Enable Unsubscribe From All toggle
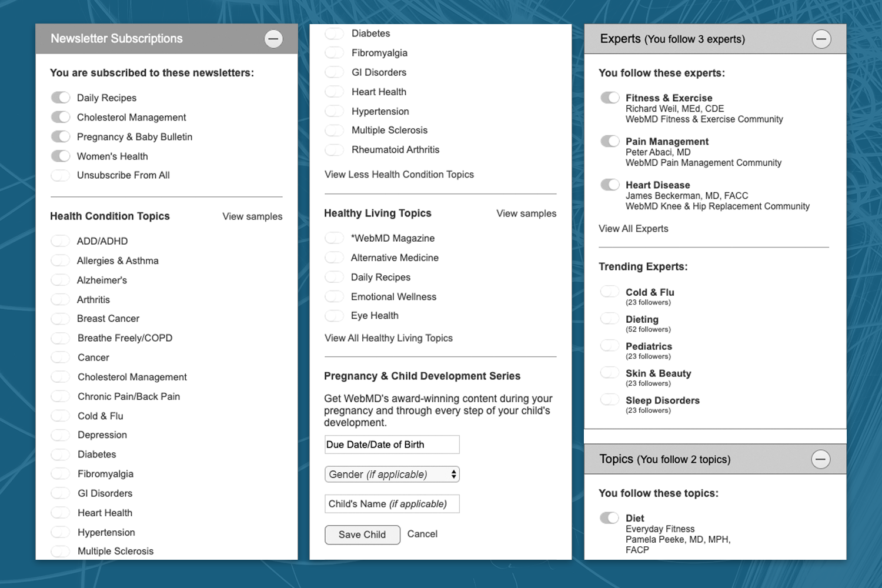Viewport: 882px width, 588px height. click(61, 175)
